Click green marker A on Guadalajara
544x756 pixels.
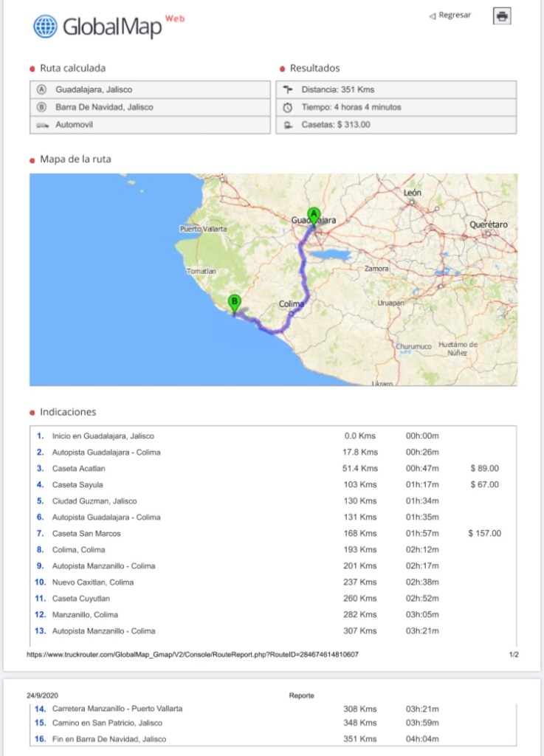coord(314,216)
